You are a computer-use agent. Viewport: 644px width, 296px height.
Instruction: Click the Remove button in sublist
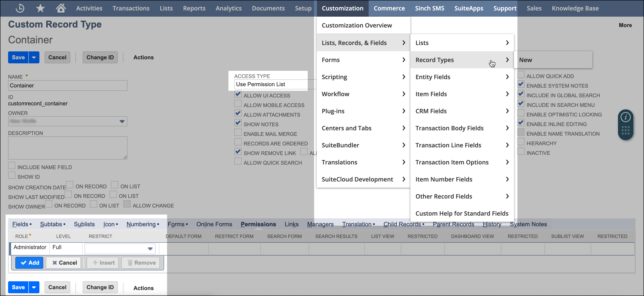(x=140, y=263)
